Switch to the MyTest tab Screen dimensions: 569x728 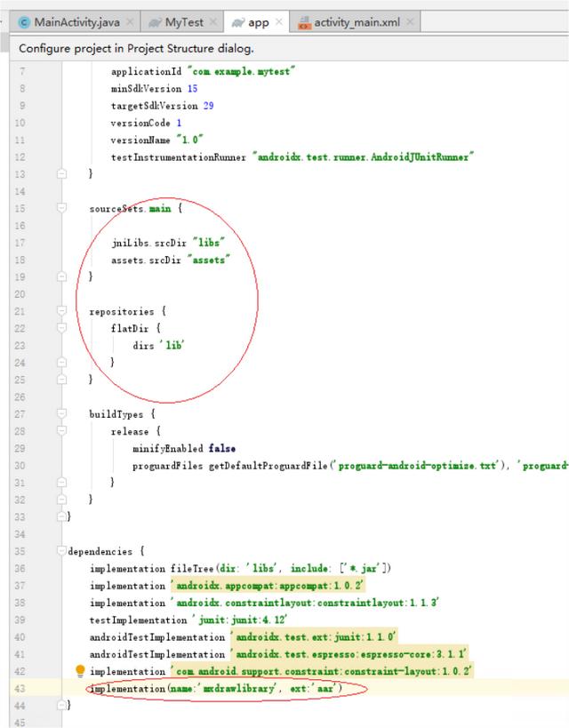[184, 22]
